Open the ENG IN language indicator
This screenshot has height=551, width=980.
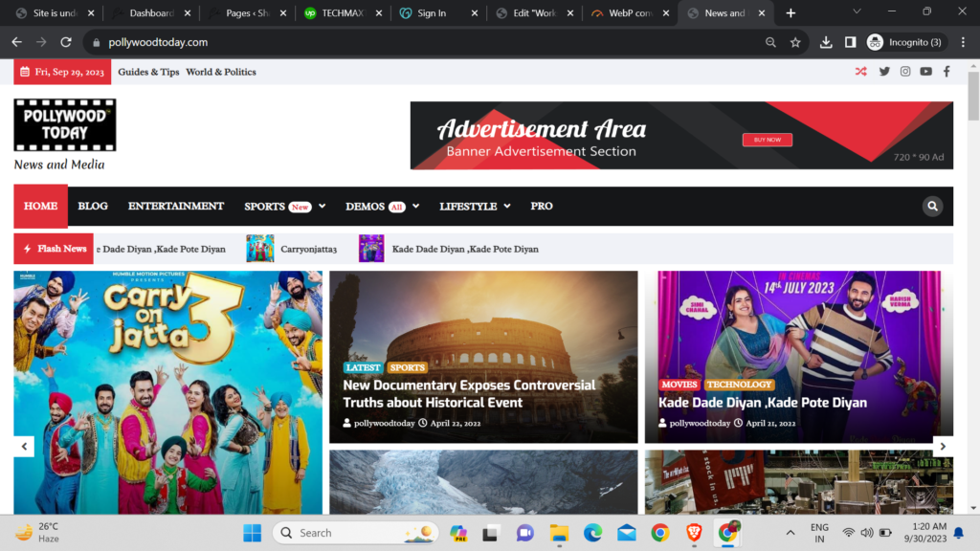click(x=819, y=533)
